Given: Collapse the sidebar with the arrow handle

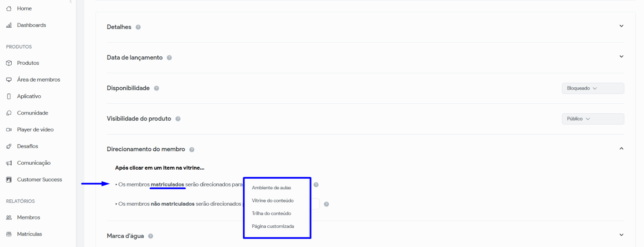Looking at the screenshot, I should (x=70, y=2).
